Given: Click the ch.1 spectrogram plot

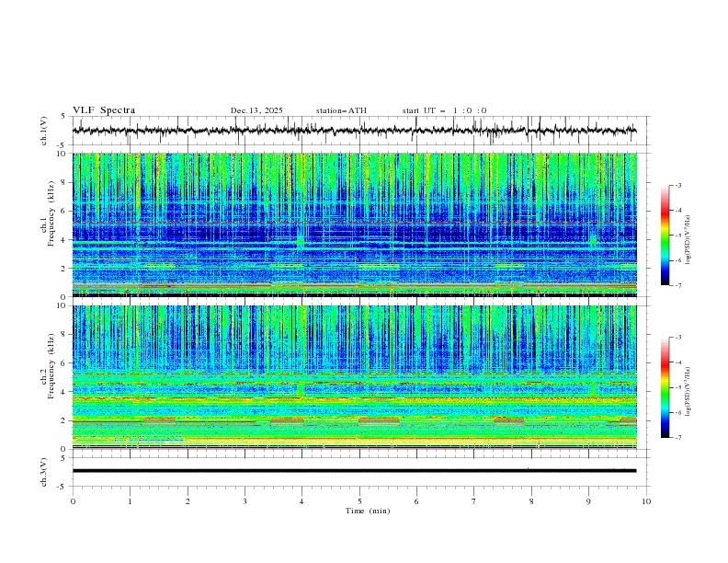Looking at the screenshot, I should pyautogui.click(x=354, y=224).
